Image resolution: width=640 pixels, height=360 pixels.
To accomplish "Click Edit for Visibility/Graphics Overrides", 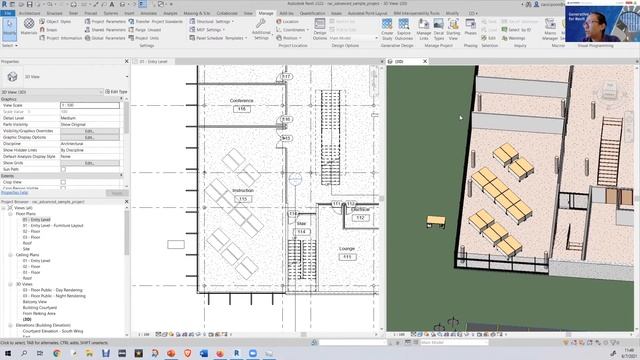I will [x=90, y=131].
